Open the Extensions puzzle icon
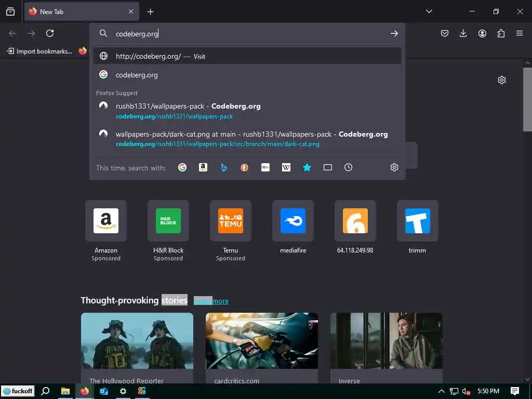The height and width of the screenshot is (399, 532). coord(501,33)
